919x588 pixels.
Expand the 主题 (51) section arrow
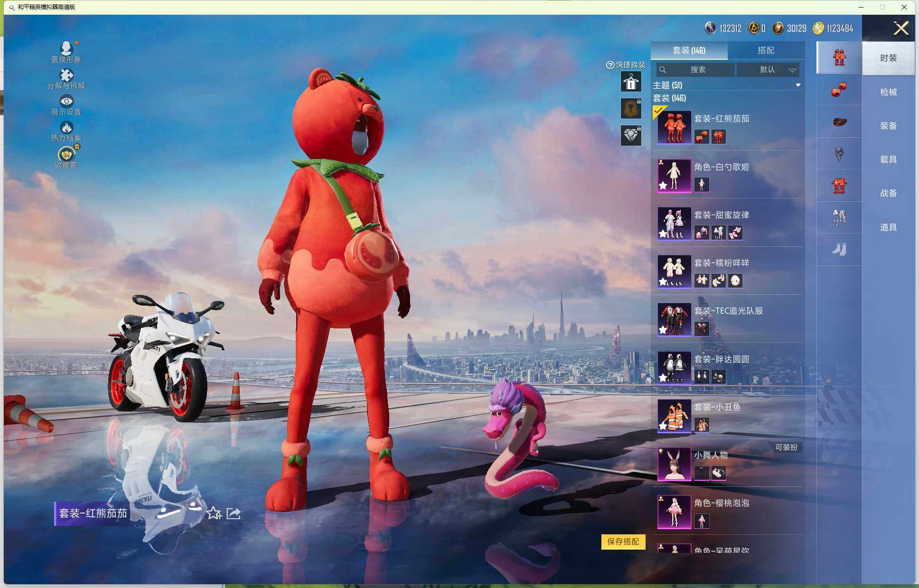pos(798,85)
